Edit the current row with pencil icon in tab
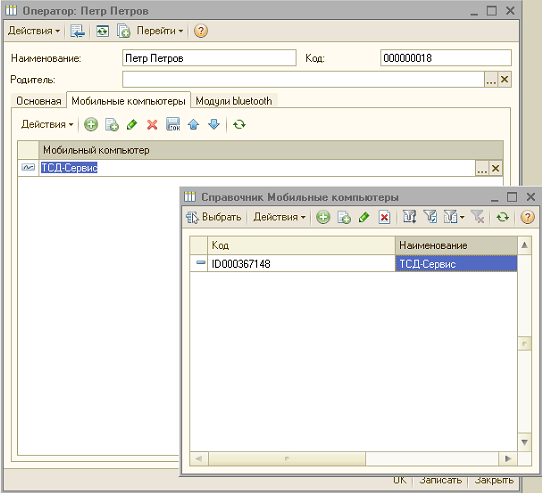The image size is (542, 493). pos(132,124)
